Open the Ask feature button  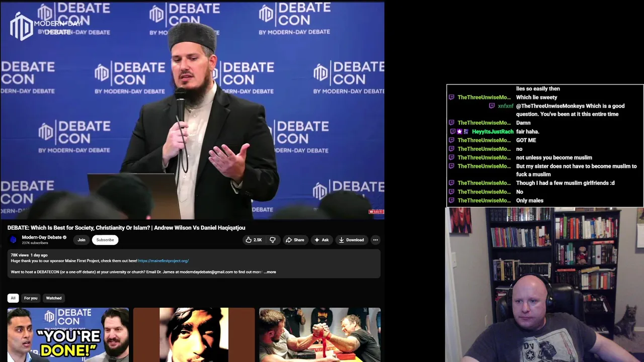click(321, 240)
